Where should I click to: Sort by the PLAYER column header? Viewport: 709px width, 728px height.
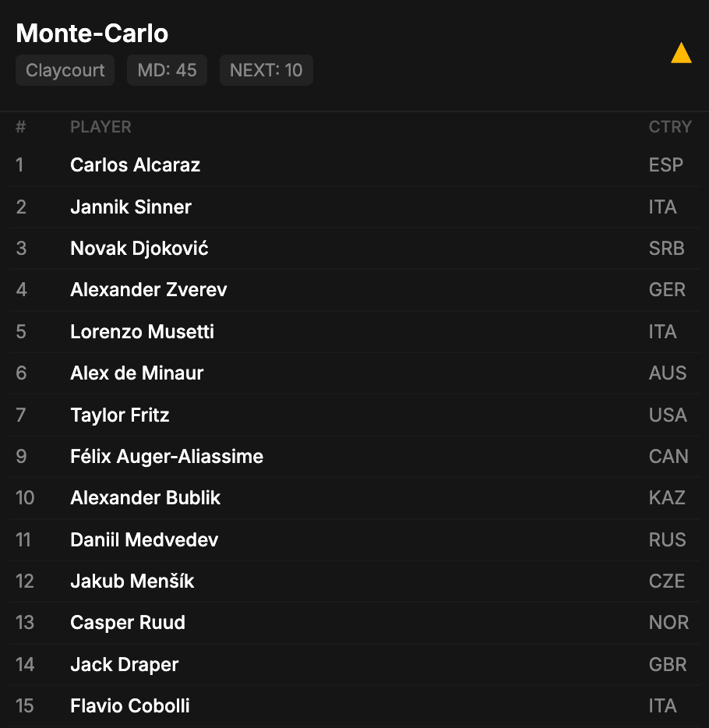point(101,127)
